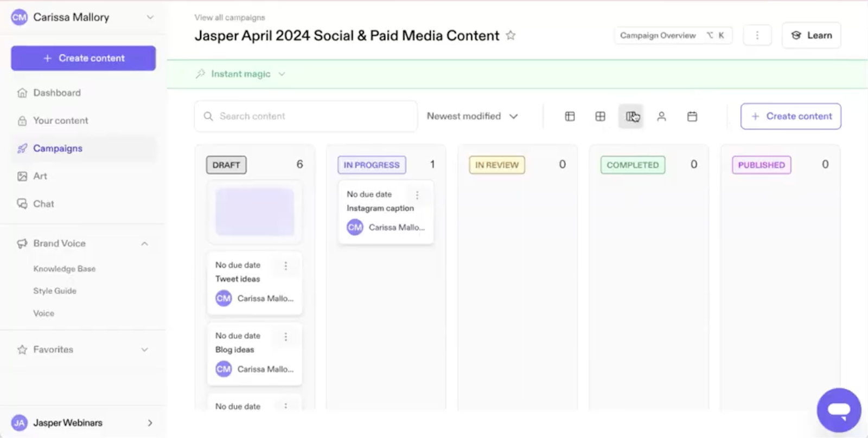Click the image icon beside Art
Image resolution: width=868 pixels, height=438 pixels.
coord(22,176)
